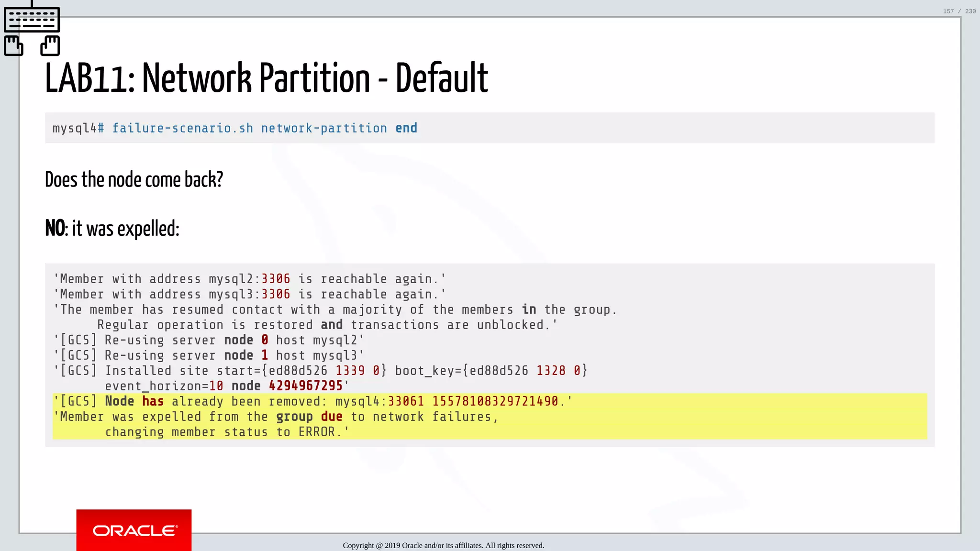Viewport: 980px width, 551px height.
Task: Click 'Regular operation is restored' log line
Action: pos(327,325)
